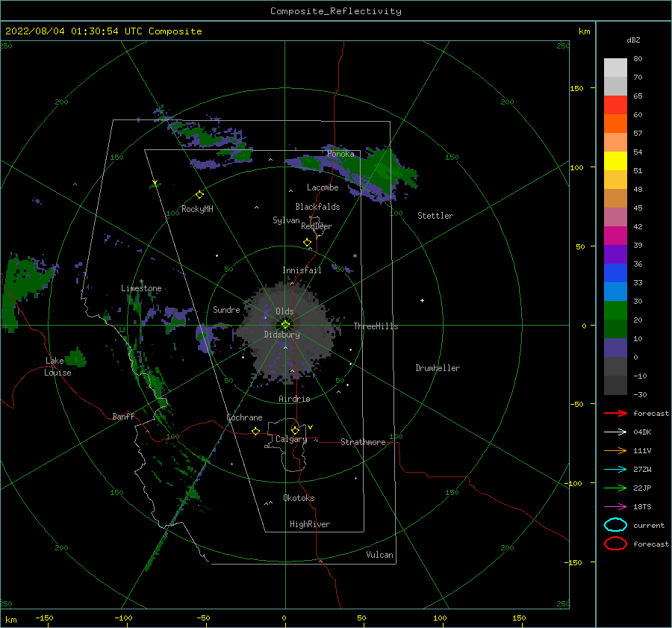Click the yellow diamond marker near RockyMH
The width and height of the screenshot is (672, 628).
pyautogui.click(x=199, y=195)
